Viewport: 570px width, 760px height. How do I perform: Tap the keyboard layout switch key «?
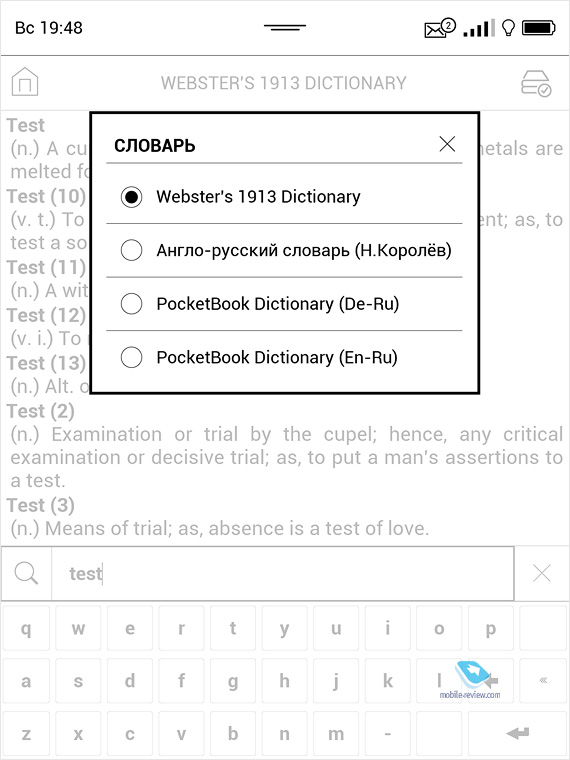(x=543, y=681)
